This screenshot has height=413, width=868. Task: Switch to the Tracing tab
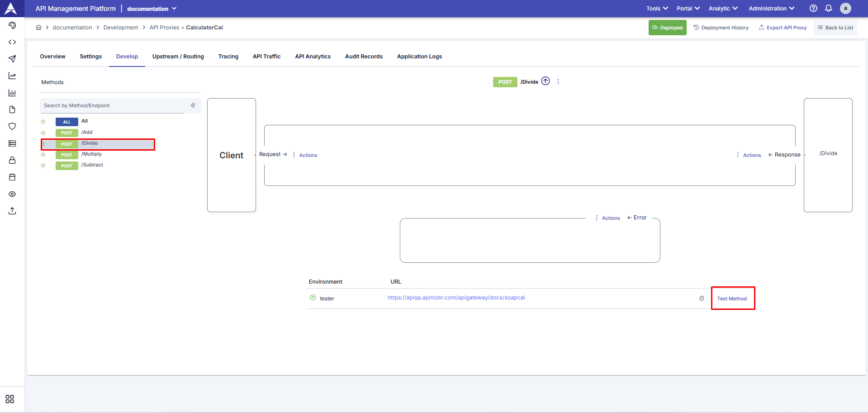tap(228, 56)
